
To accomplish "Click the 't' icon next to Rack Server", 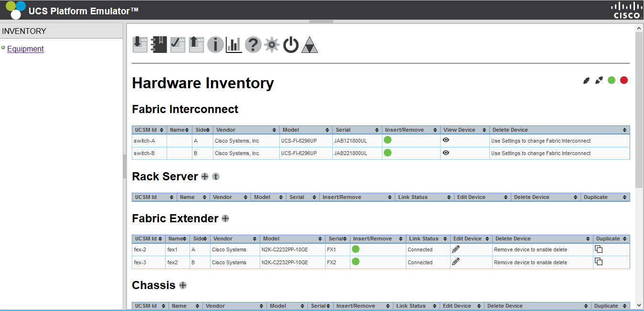I will tap(216, 176).
